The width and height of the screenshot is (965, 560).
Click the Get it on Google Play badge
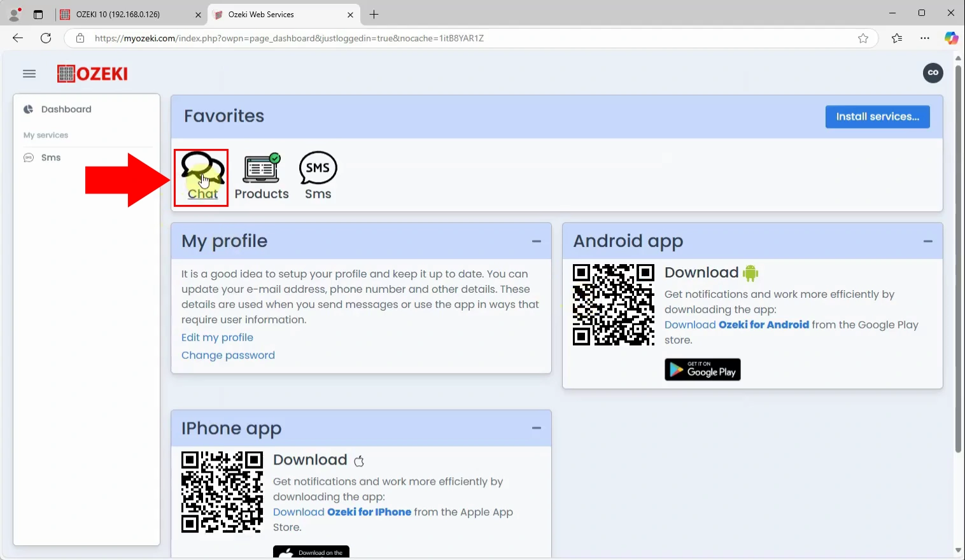coord(703,370)
